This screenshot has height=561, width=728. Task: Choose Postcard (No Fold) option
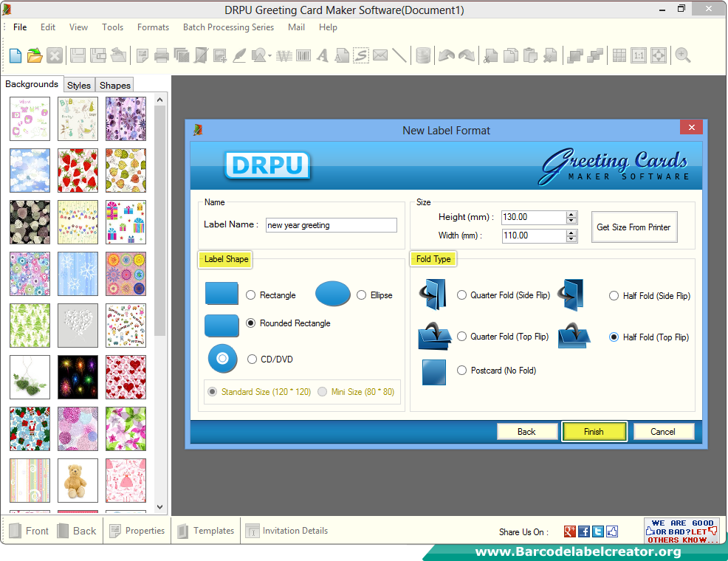point(461,371)
